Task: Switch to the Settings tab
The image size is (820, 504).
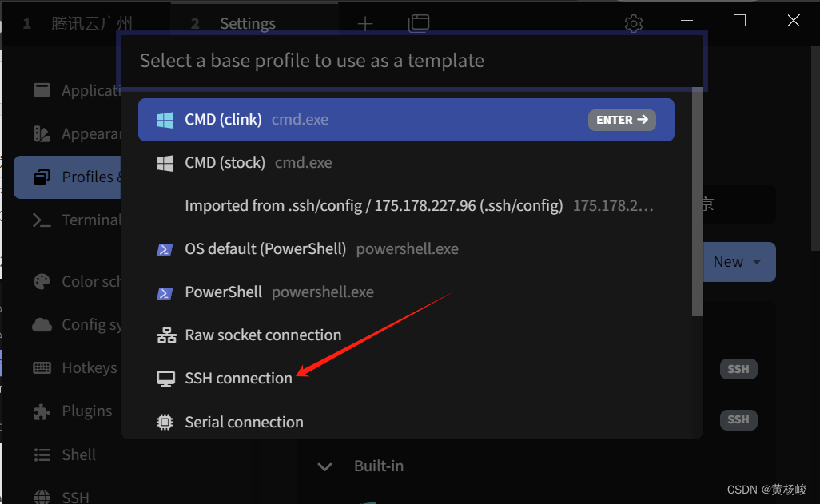Action: [x=255, y=23]
